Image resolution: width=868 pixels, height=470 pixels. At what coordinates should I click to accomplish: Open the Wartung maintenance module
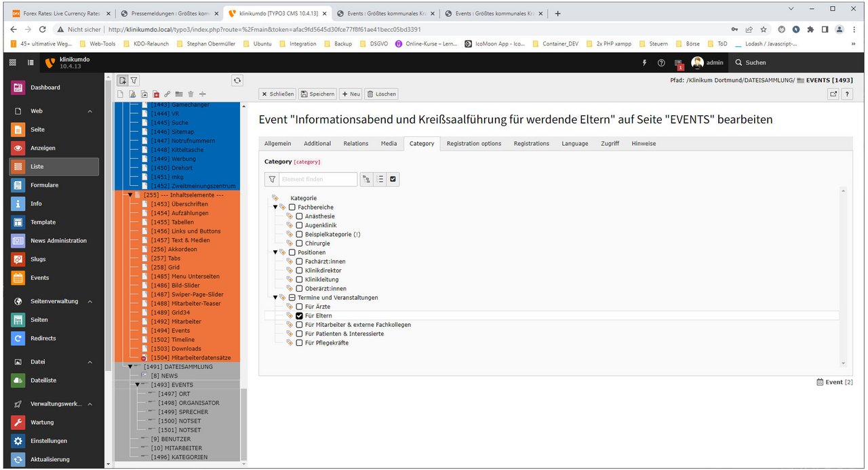(54, 422)
